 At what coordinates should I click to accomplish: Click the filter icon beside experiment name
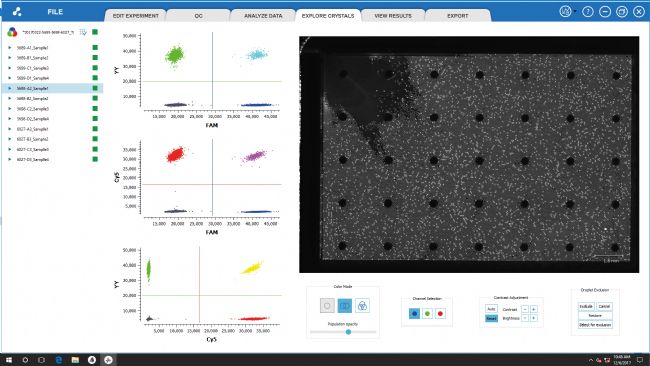(x=83, y=32)
